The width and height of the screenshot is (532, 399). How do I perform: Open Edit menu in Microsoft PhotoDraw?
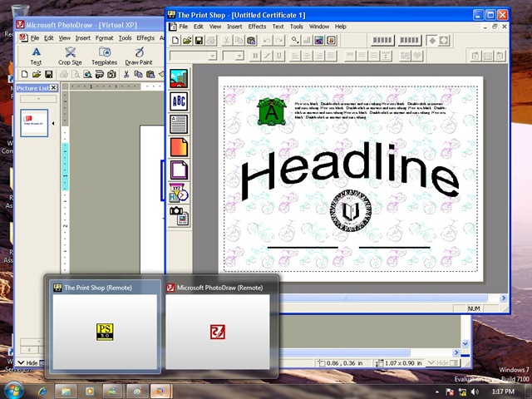49,38
